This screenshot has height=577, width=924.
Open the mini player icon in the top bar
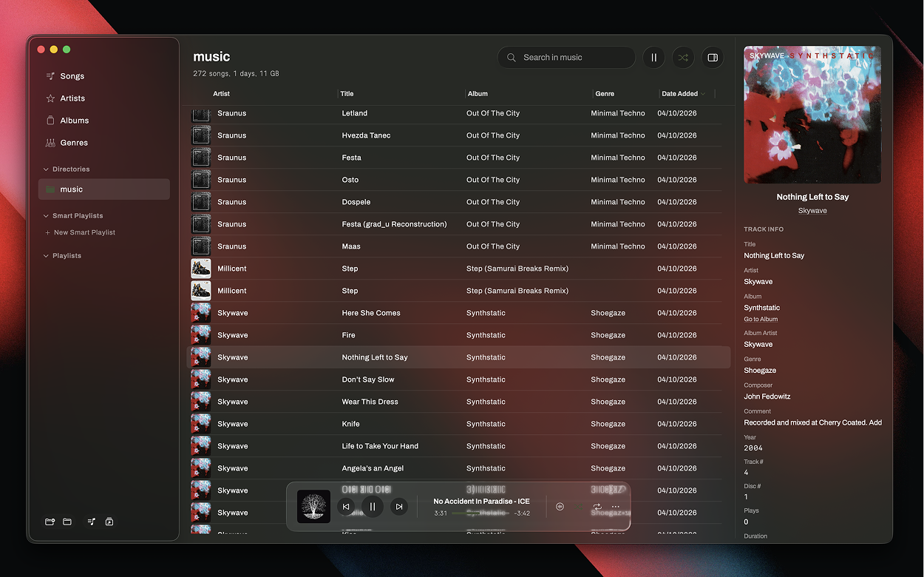[712, 57]
